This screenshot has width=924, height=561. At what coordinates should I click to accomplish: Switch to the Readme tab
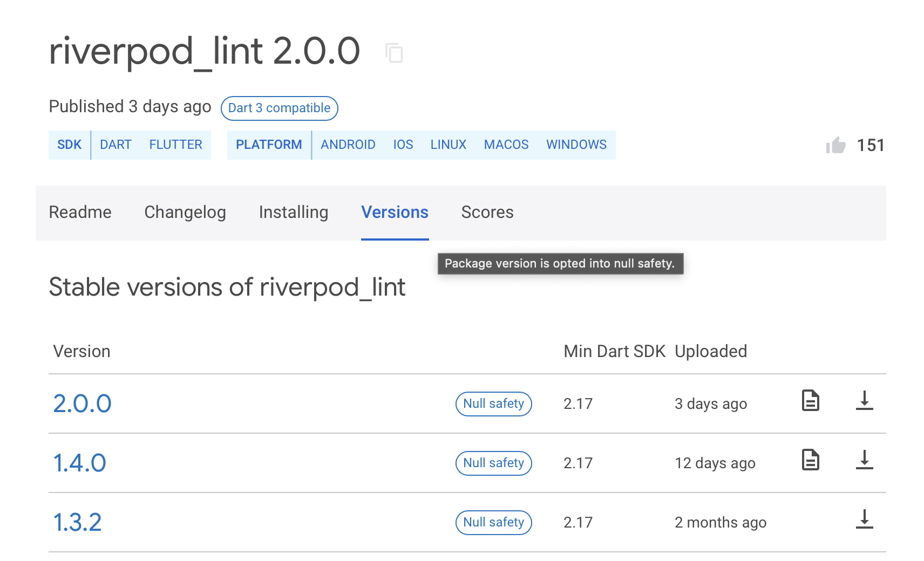click(x=80, y=213)
